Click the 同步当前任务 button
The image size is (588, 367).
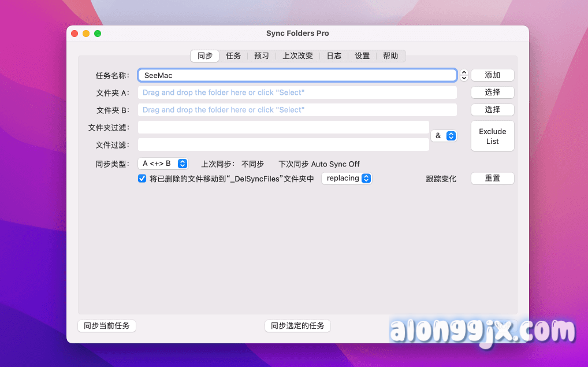(x=107, y=326)
